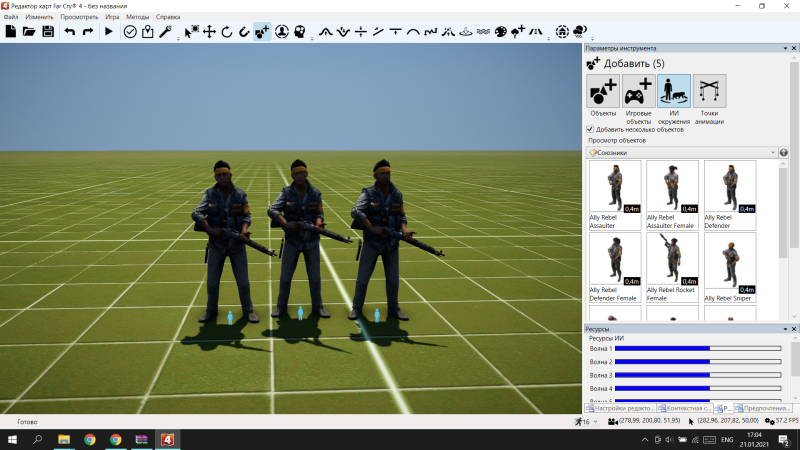This screenshot has height=450, width=800.
Task: Click the AI head brain icon
Action: click(299, 32)
